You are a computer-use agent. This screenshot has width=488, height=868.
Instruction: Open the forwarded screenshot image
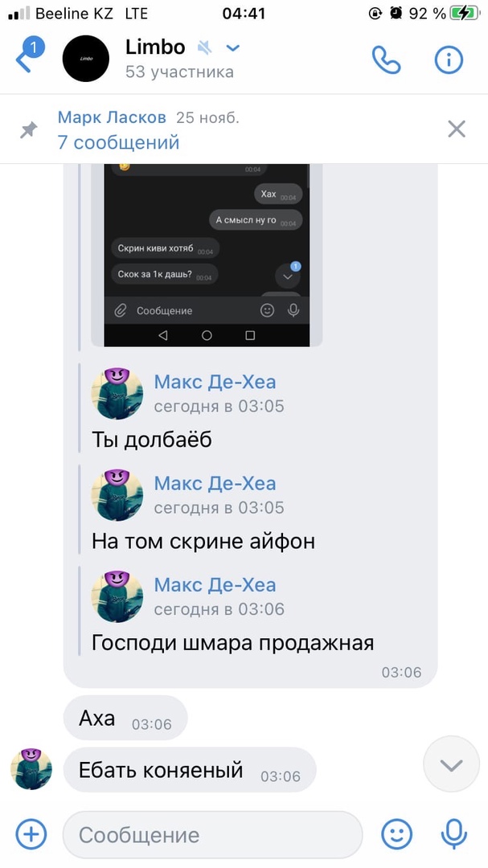207,256
